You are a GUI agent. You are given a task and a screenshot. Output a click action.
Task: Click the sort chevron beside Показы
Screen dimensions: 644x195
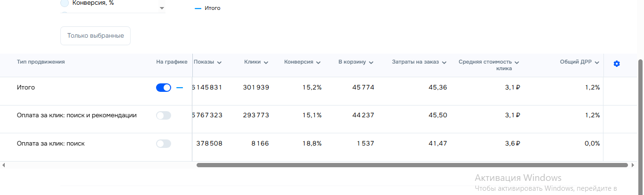pos(219,62)
